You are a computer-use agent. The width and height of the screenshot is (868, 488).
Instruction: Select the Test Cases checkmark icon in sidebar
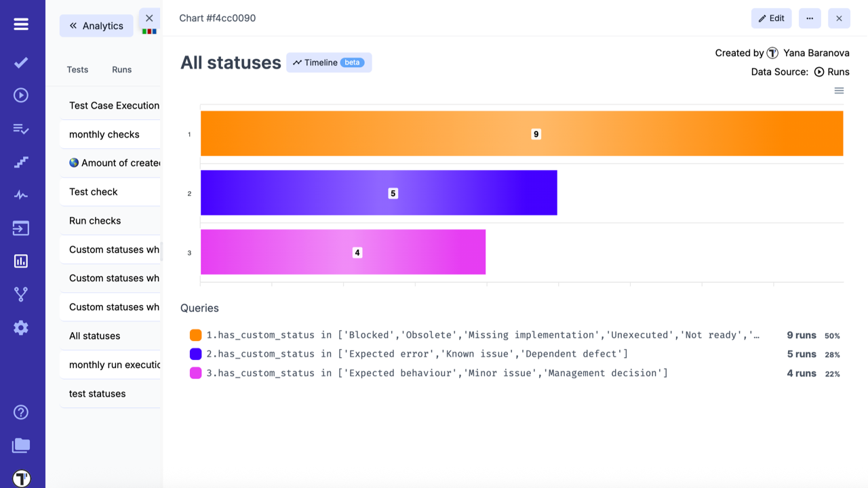pos(21,62)
